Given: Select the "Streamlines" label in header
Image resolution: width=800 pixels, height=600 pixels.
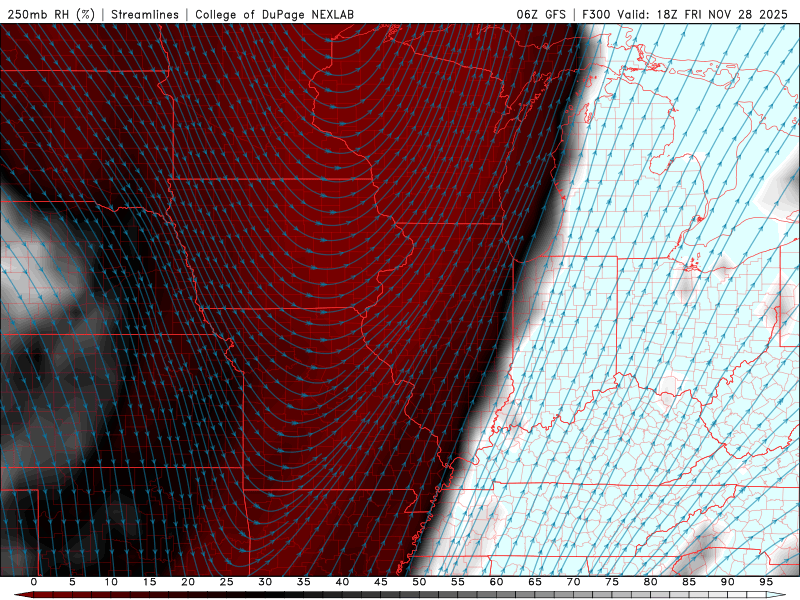Looking at the screenshot, I should click(145, 14).
